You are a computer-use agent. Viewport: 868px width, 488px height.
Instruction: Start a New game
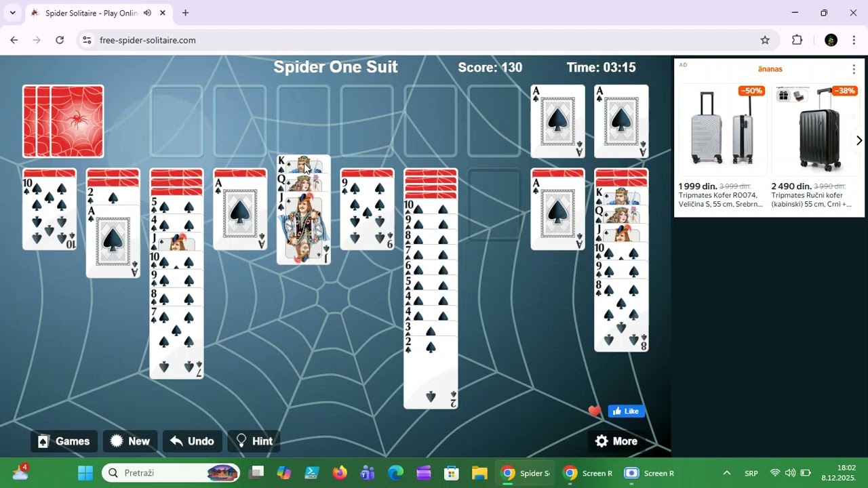click(x=130, y=441)
